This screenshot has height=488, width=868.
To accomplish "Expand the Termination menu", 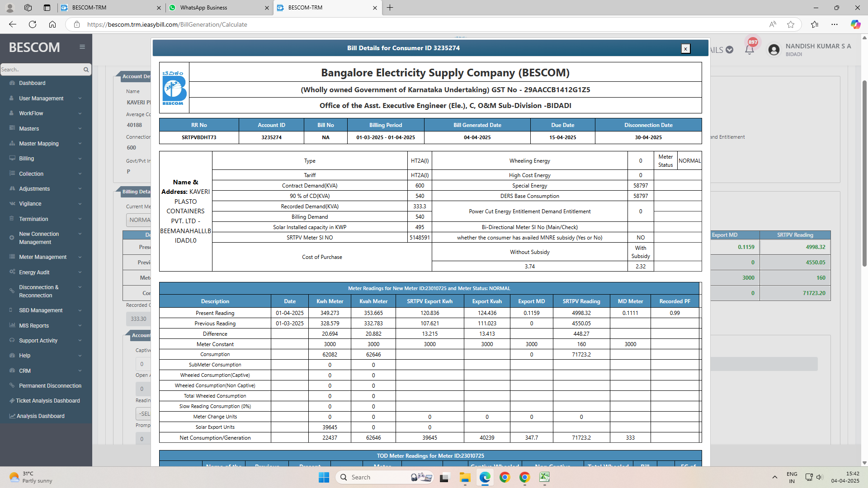I will [x=45, y=219].
